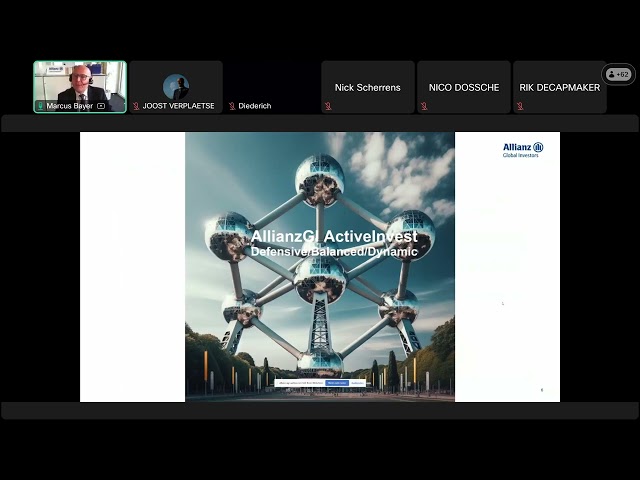Select the Nick Scherrens name label
The image size is (640, 480).
pos(367,87)
